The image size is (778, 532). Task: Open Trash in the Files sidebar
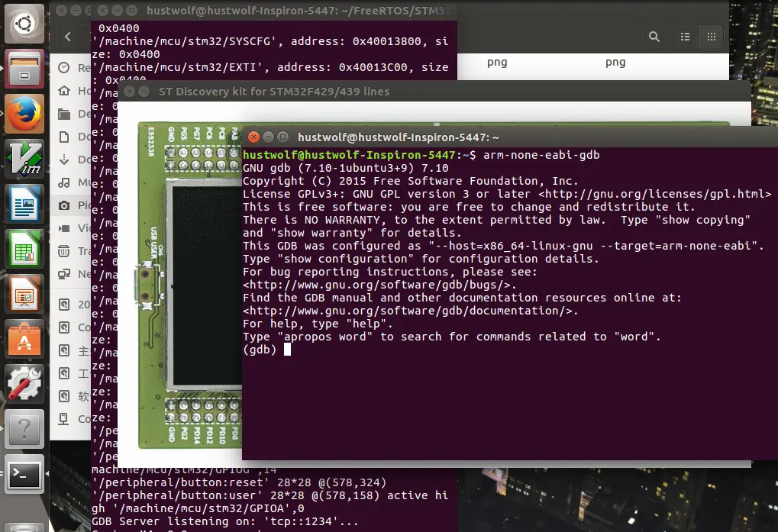tap(73, 251)
